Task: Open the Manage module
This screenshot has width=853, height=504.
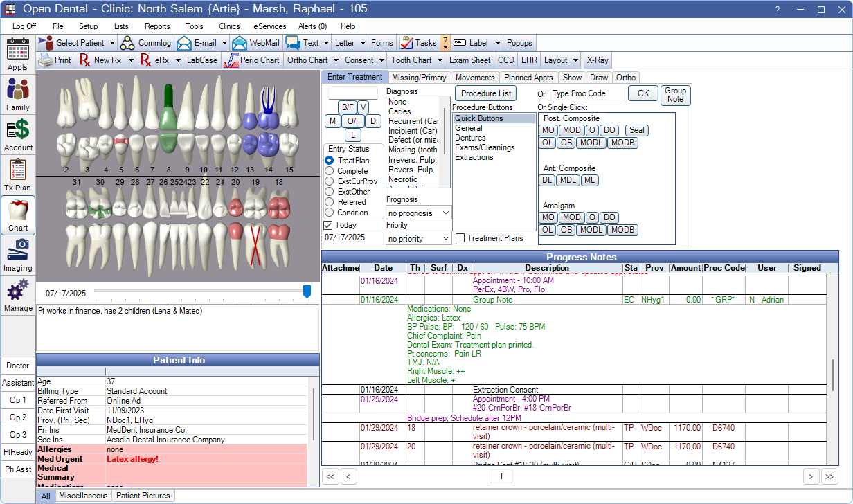Action: (x=18, y=295)
